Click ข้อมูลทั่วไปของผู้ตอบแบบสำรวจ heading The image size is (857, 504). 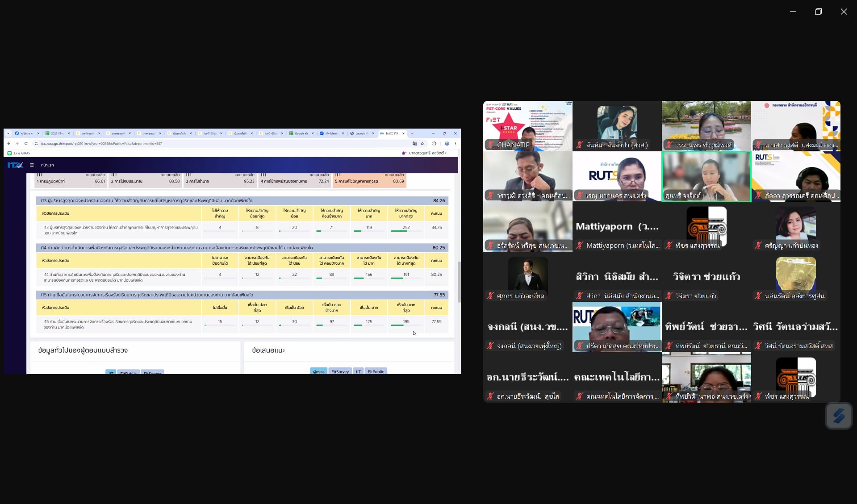83,350
